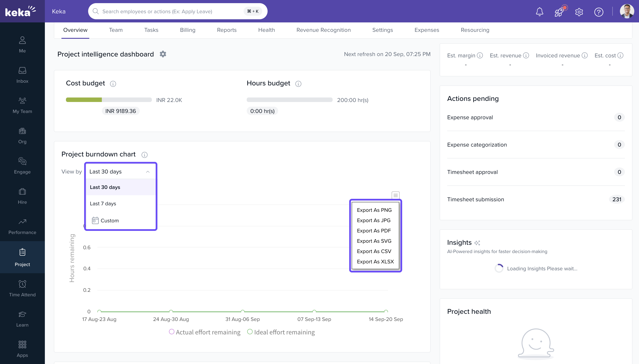
Task: Click the Cost budget progress bar
Action: [109, 100]
